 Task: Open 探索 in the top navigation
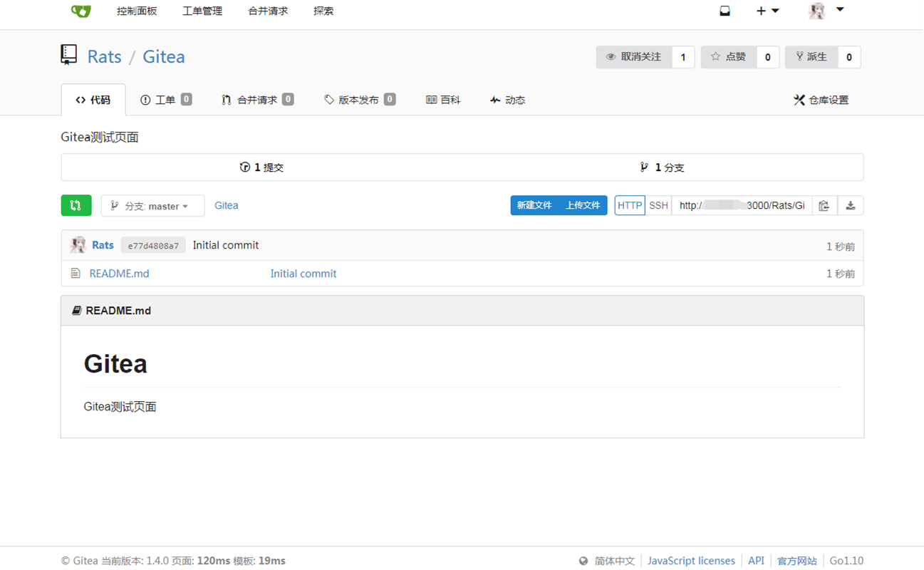(x=323, y=11)
